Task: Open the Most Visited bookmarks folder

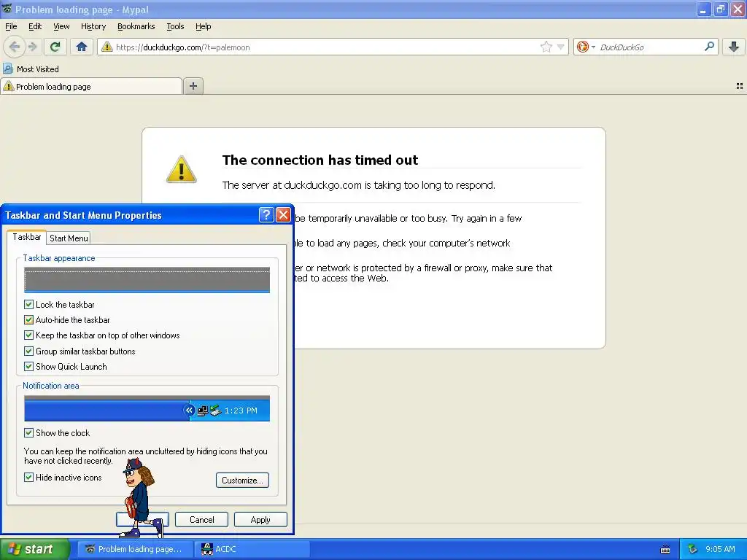Action: tap(31, 69)
